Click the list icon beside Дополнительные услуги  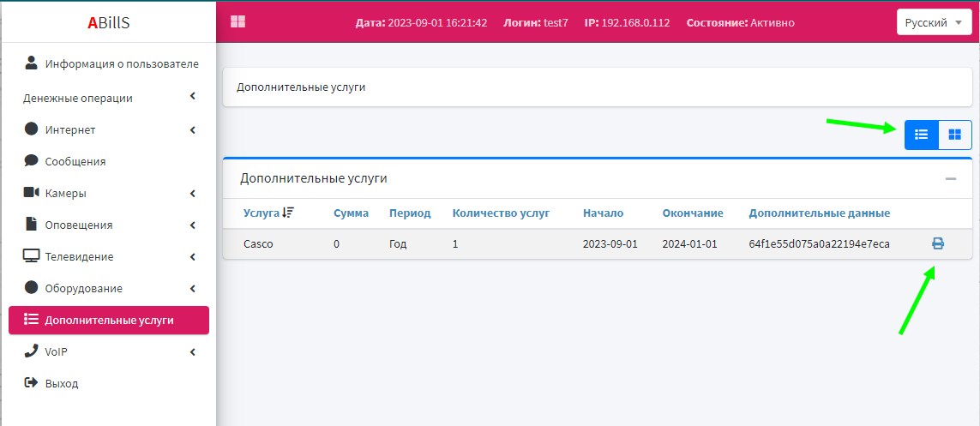(x=31, y=319)
